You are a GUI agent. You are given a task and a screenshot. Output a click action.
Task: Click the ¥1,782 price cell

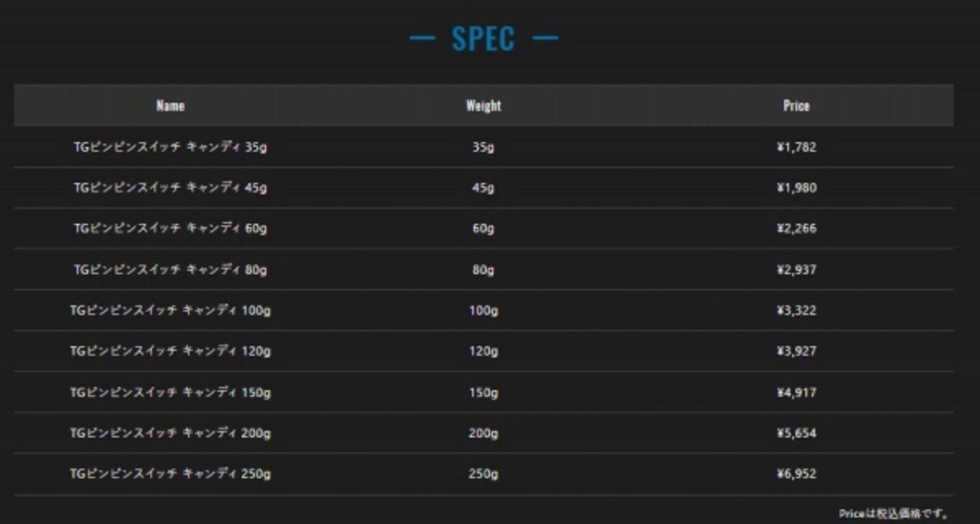(796, 147)
